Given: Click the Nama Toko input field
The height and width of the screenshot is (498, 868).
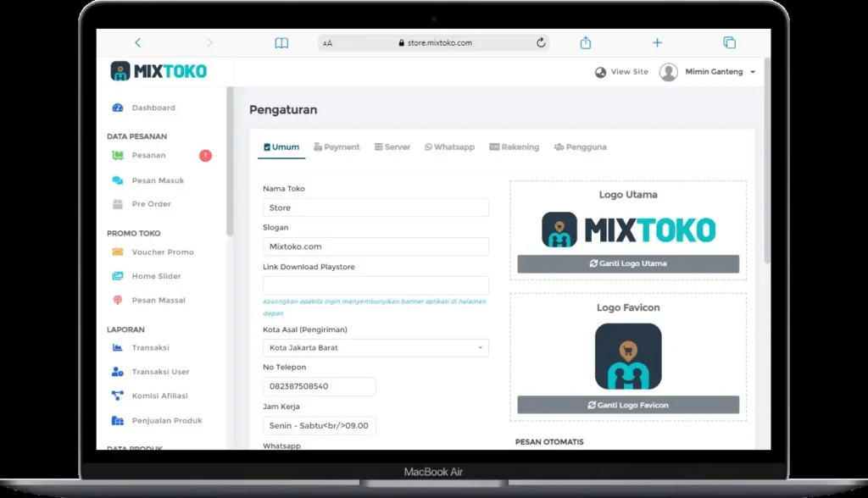Looking at the screenshot, I should 376,207.
